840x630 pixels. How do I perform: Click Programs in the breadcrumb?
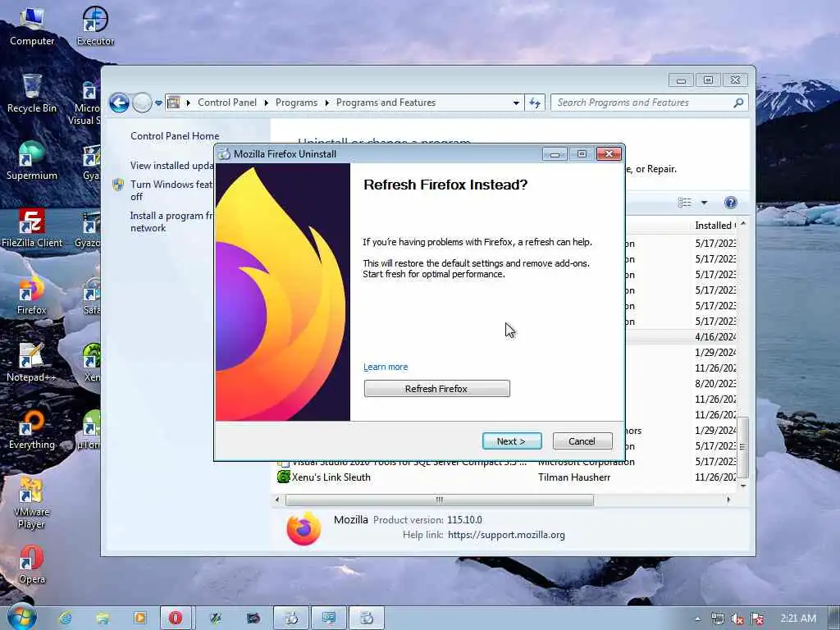296,103
